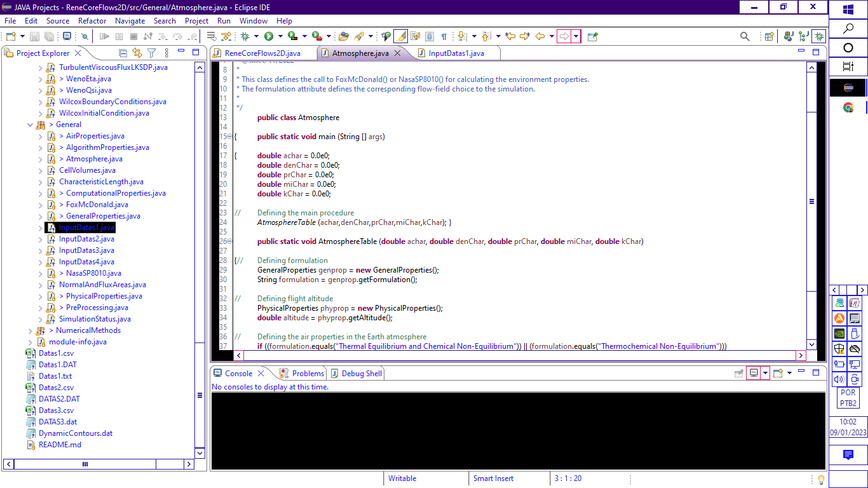Expand the Atmosphere.java tree node
868x488 pixels.
40,159
